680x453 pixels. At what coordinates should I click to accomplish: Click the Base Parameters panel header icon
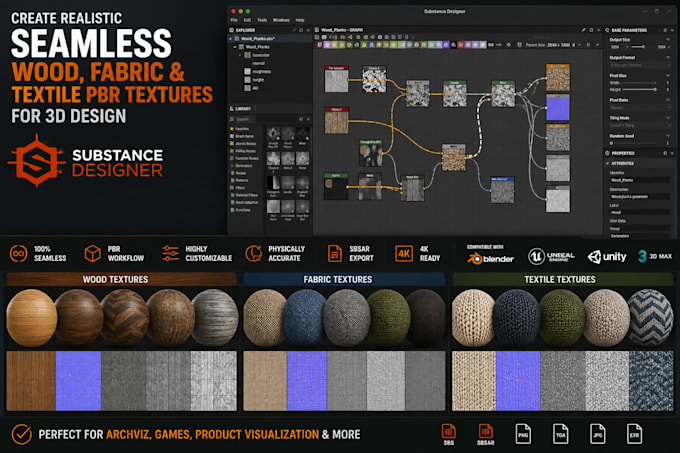(x=607, y=30)
